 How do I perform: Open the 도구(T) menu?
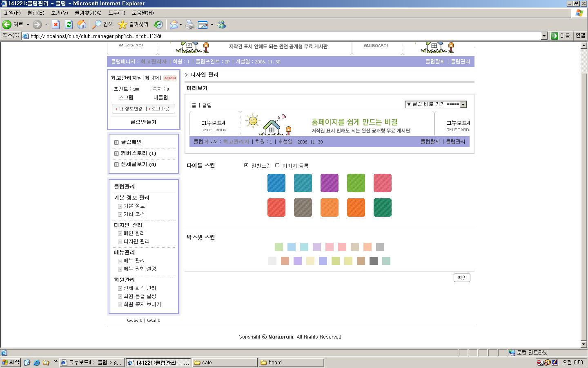click(116, 13)
